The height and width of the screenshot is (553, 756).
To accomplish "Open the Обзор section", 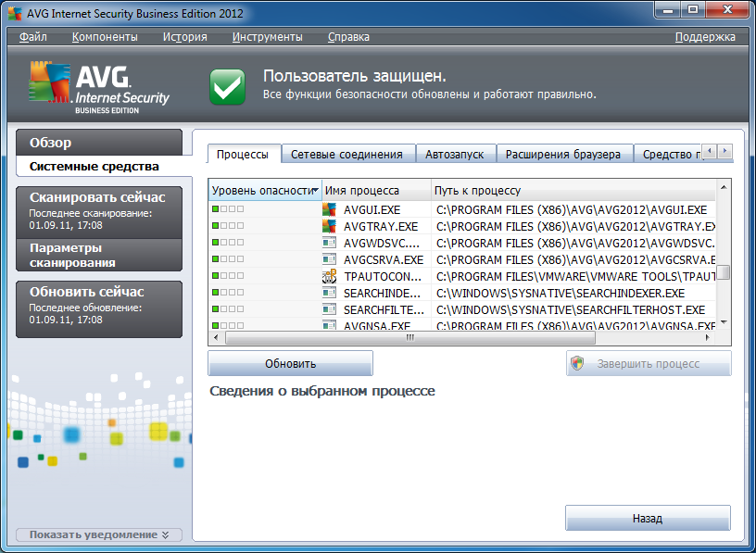I will [99, 143].
